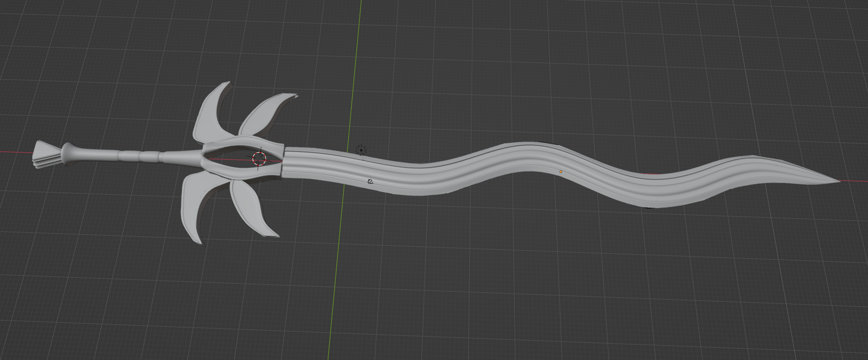Click the orange origin dot on blade

[561, 172]
